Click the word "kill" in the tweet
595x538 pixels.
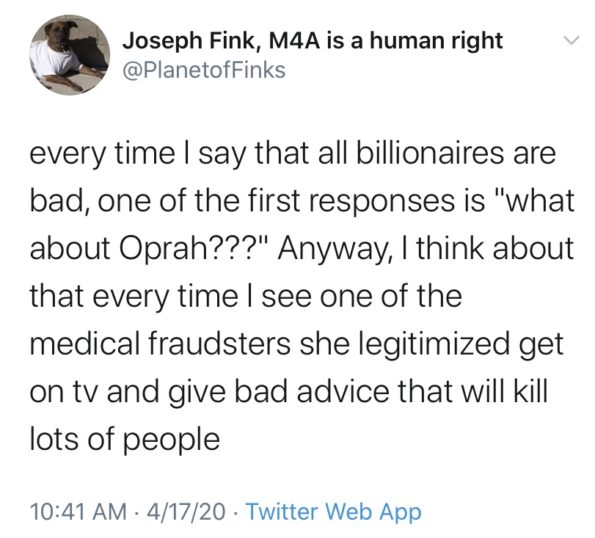click(531, 391)
